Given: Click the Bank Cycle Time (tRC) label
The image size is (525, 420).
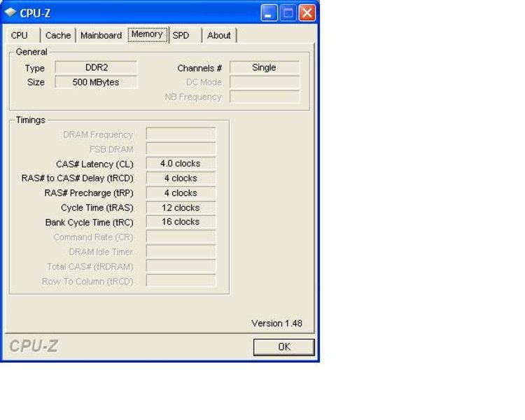Looking at the screenshot, I should coord(90,223).
